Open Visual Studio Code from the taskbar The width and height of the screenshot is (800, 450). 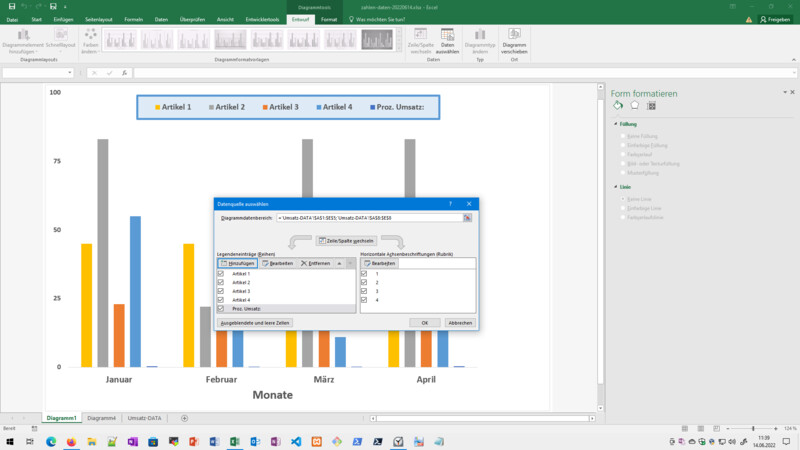(x=296, y=442)
